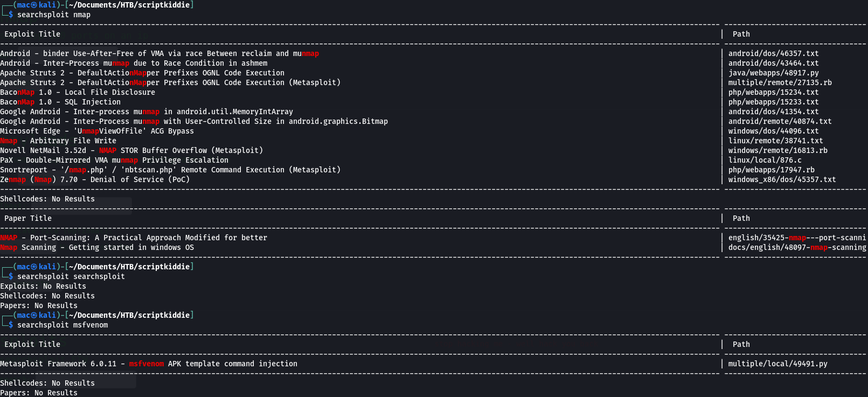Image resolution: width=868 pixels, height=397 pixels.
Task: Click path android/dos/46357.txt
Action: click(x=773, y=53)
